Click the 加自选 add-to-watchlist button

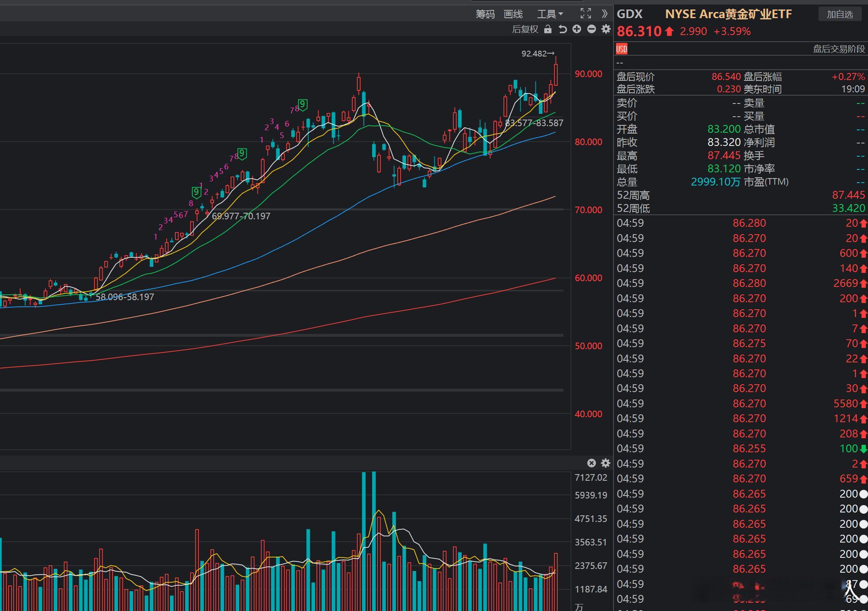point(840,14)
